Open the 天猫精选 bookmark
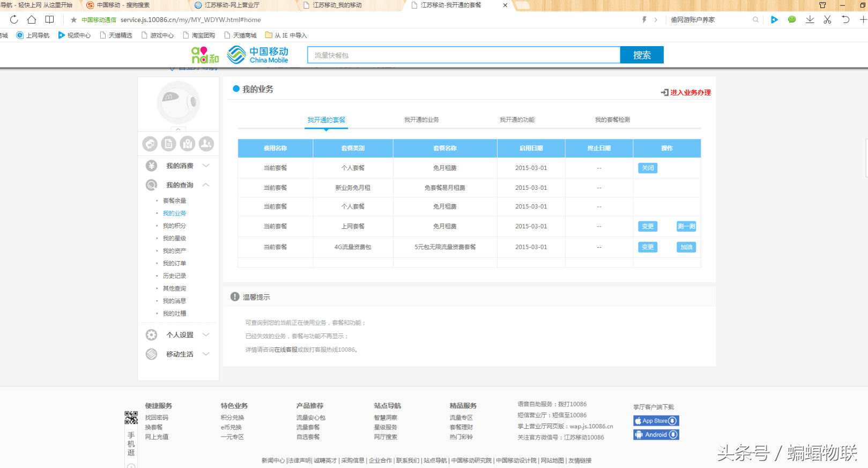The image size is (868, 468). click(116, 35)
